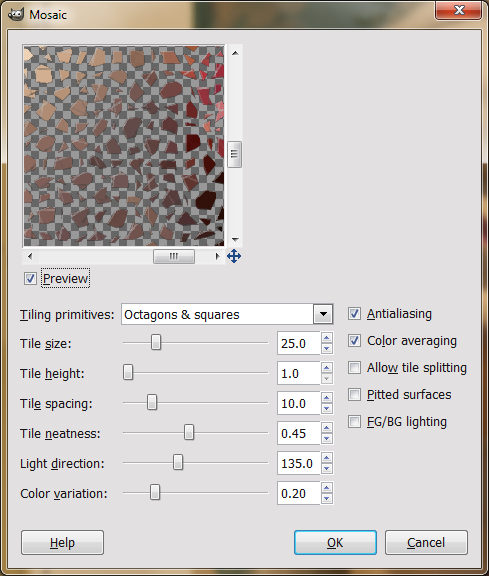Click the Light direction slider handle
The width and height of the screenshot is (489, 576).
178,463
